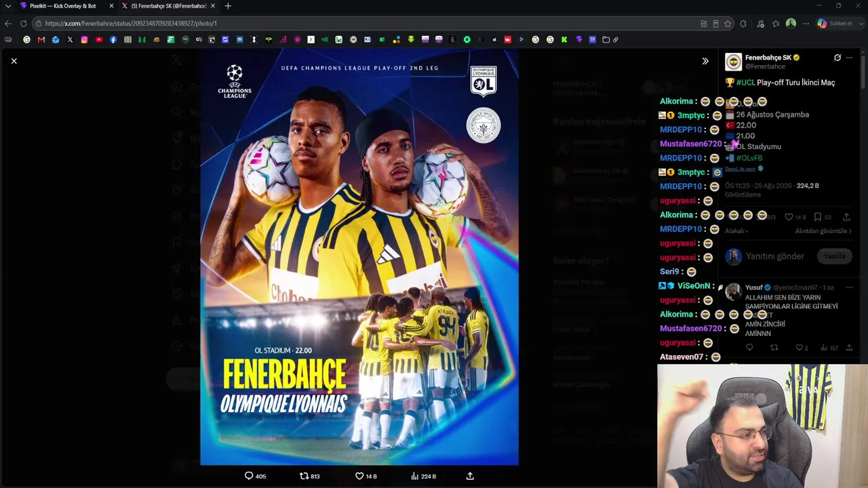Share the tweet from the sidebar
The image size is (868, 488).
coord(846,217)
